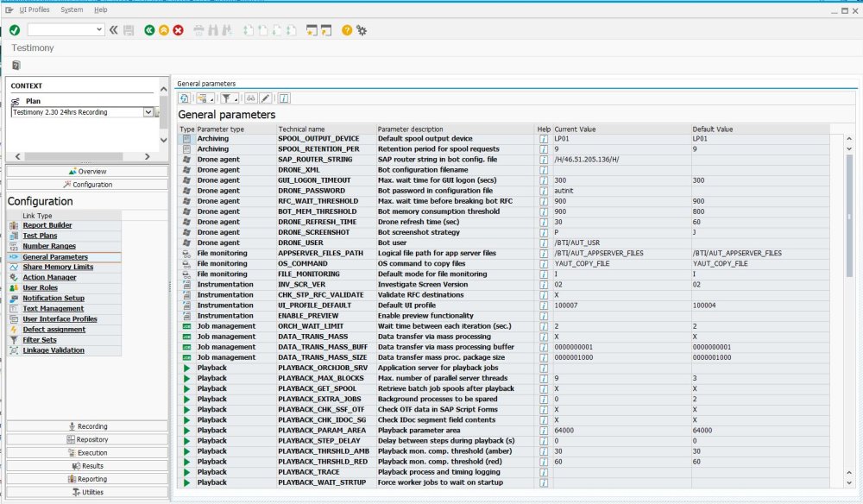Click Help icon for DRONE_PASSWORD row
Image resolution: width=863 pixels, height=504 pixels.
pyautogui.click(x=543, y=191)
